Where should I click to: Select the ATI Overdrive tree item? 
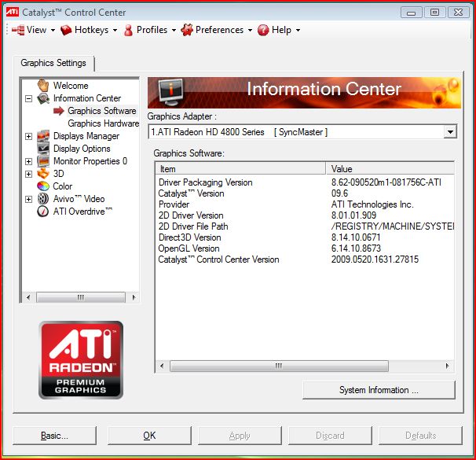click(82, 212)
